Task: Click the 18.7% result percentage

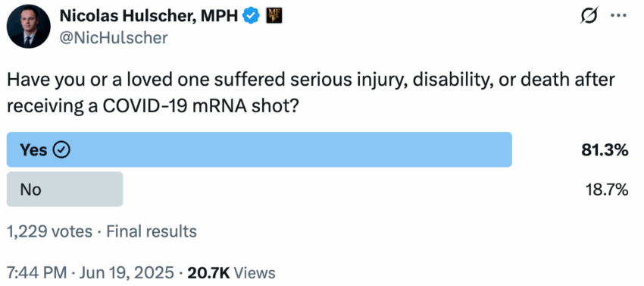Action: click(x=606, y=190)
